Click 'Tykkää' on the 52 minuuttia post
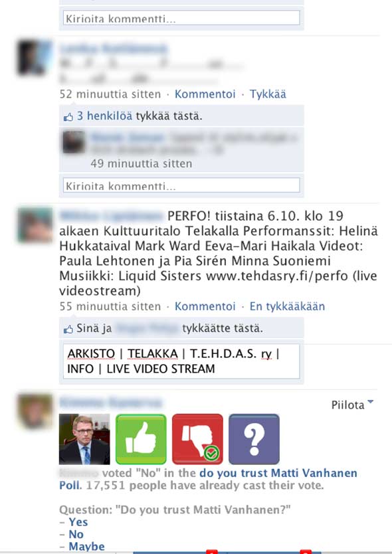 [268, 94]
